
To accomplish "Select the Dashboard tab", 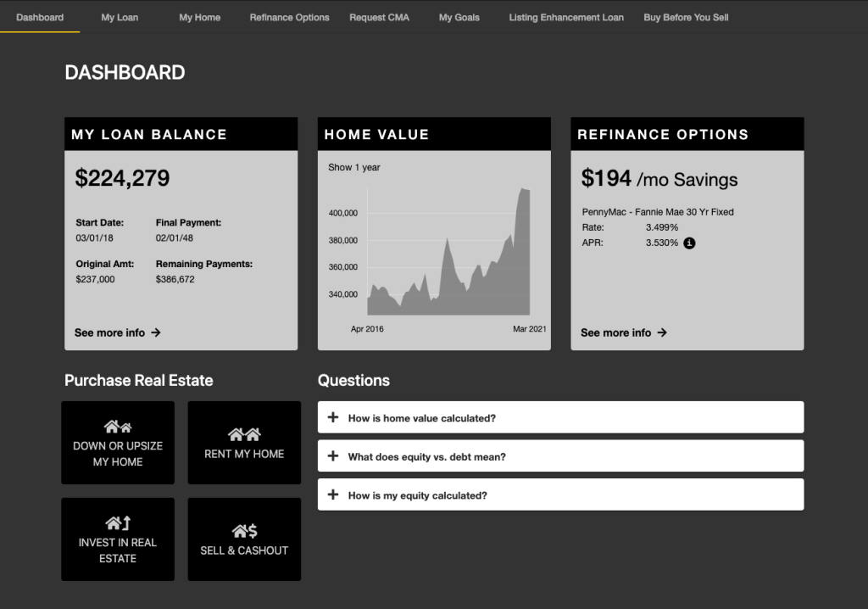I will pyautogui.click(x=40, y=17).
